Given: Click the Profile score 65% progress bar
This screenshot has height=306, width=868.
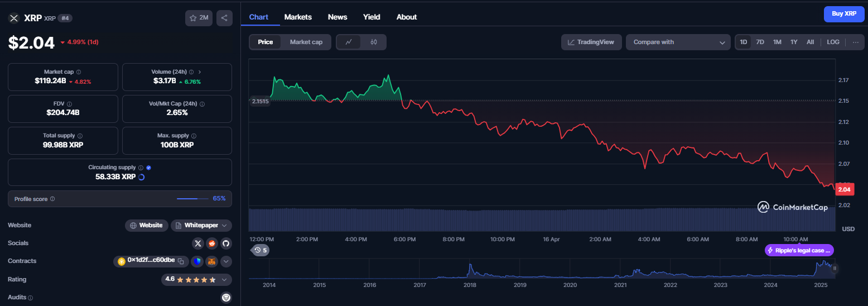Looking at the screenshot, I should pyautogui.click(x=191, y=199).
